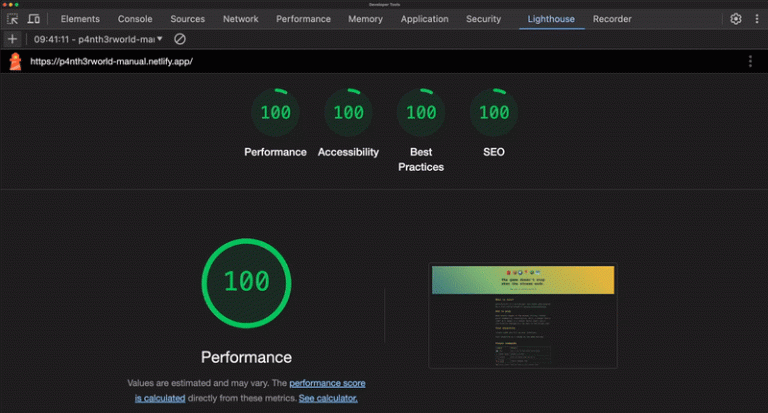Click the clear all reports icon

click(180, 39)
